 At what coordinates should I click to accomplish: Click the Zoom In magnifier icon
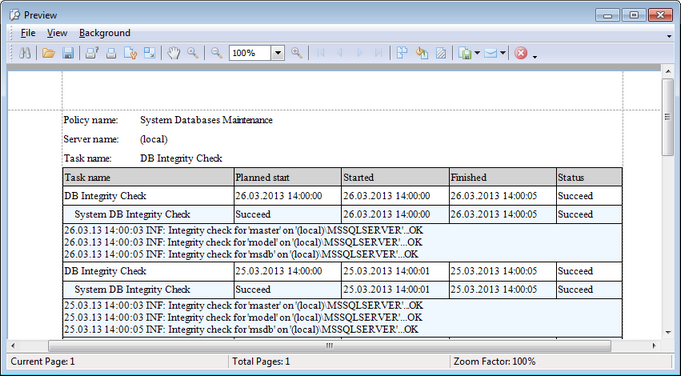[297, 53]
